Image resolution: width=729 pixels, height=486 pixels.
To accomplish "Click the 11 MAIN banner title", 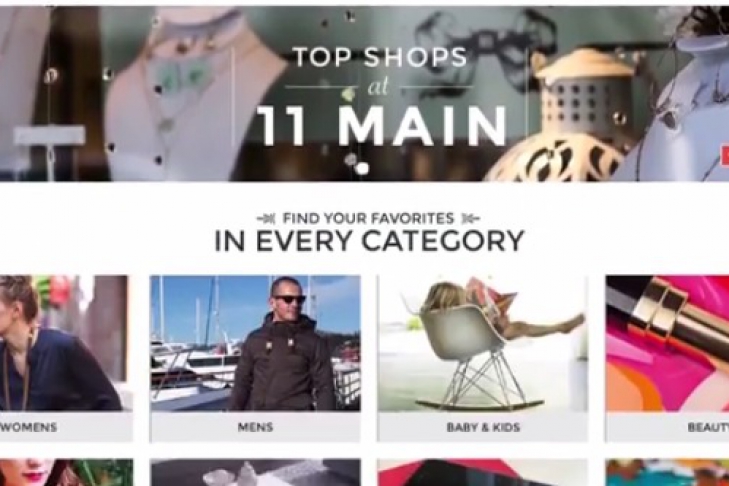I will click(x=382, y=126).
